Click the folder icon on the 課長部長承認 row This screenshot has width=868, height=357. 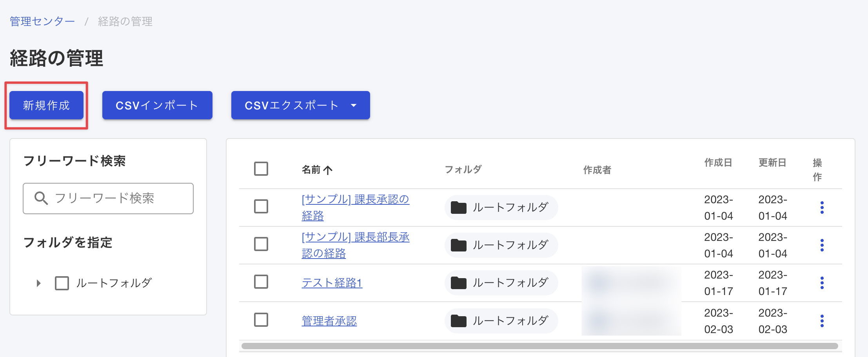tap(459, 245)
